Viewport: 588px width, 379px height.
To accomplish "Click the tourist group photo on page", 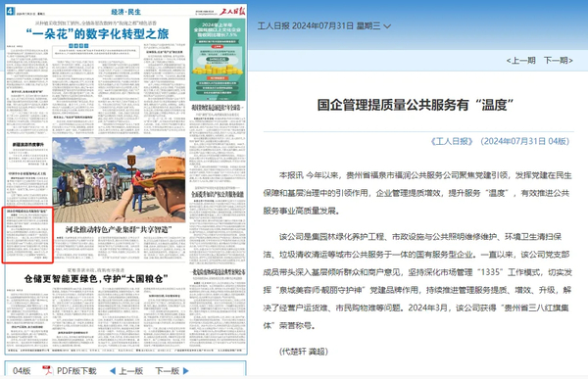I will pos(119,180).
